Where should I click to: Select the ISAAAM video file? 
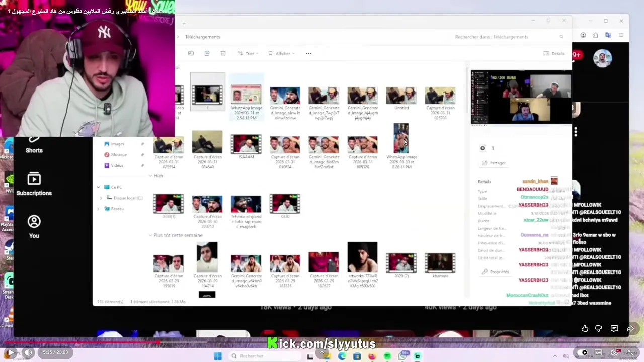pyautogui.click(x=246, y=146)
